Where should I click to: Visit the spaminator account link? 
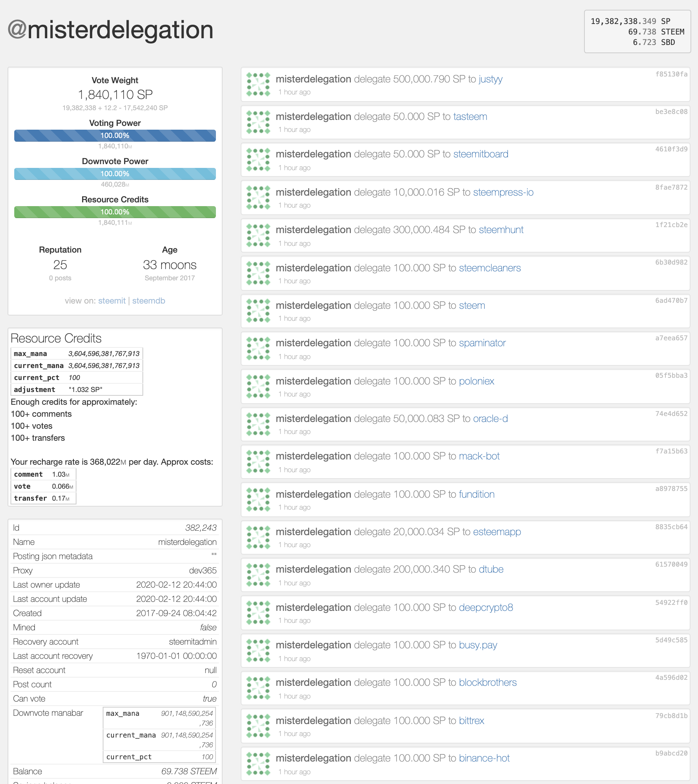tap(482, 343)
